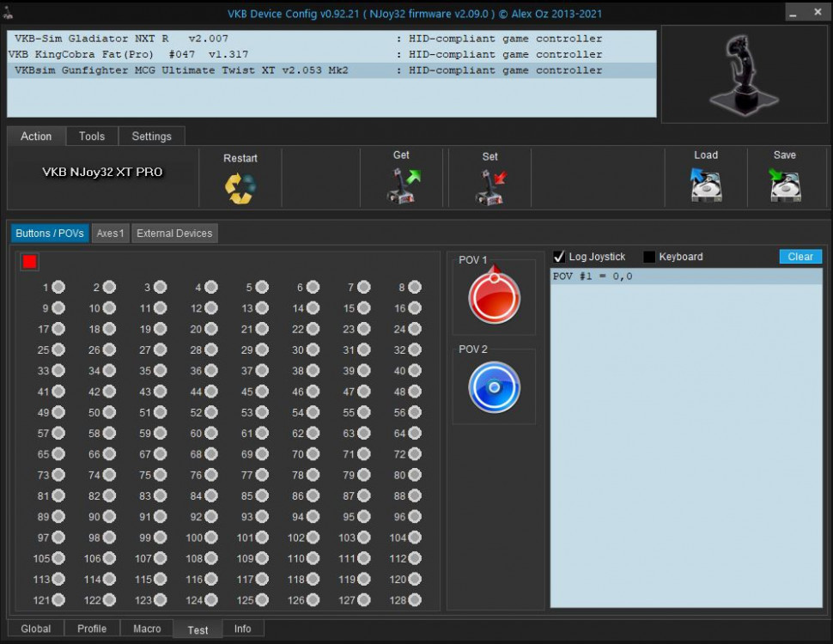This screenshot has height=644, width=833.
Task: Click the Clear log button
Action: pos(799,256)
